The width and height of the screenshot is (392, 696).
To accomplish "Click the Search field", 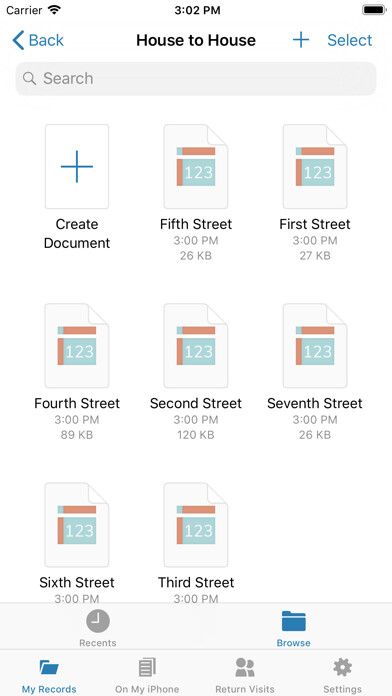I will 196,79.
